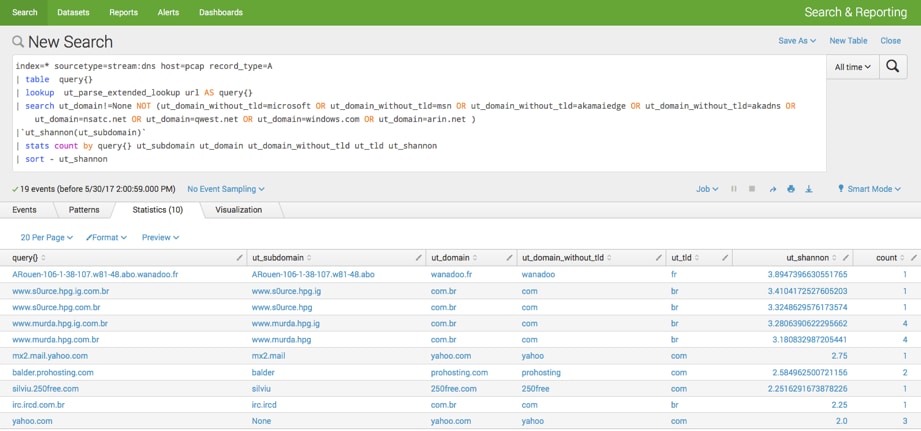The height and width of the screenshot is (431, 921).
Task: Run the search with magnifier button
Action: (x=892, y=67)
